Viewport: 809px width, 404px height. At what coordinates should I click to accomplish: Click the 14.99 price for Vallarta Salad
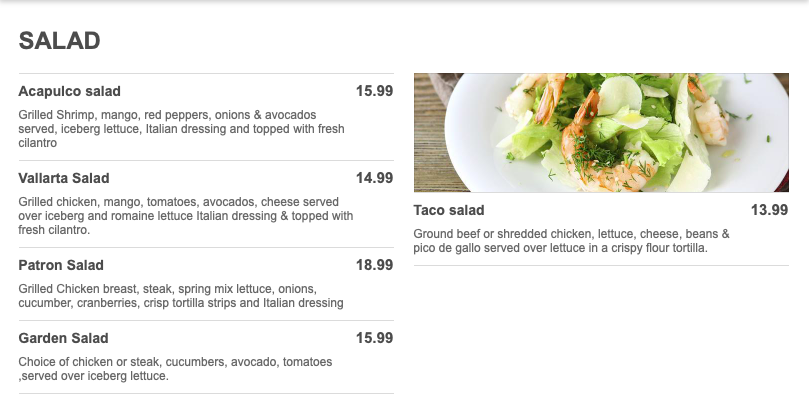click(374, 178)
